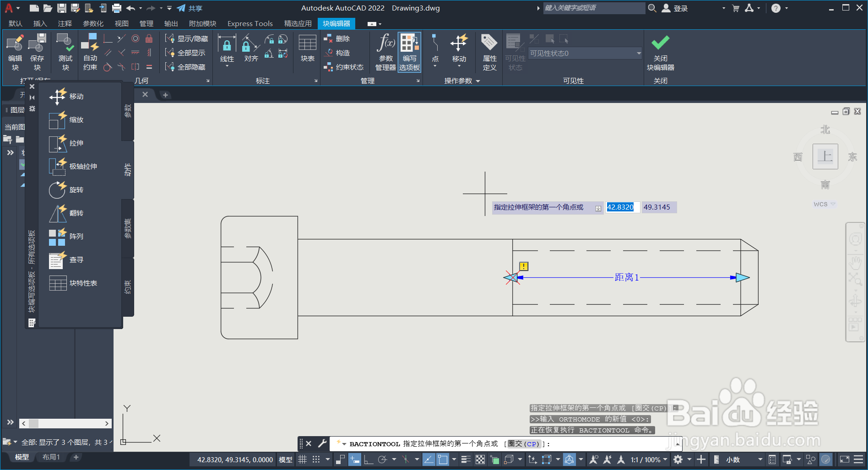Click 关闭块编辑器 green check button
This screenshot has width=868, height=470.
660,52
